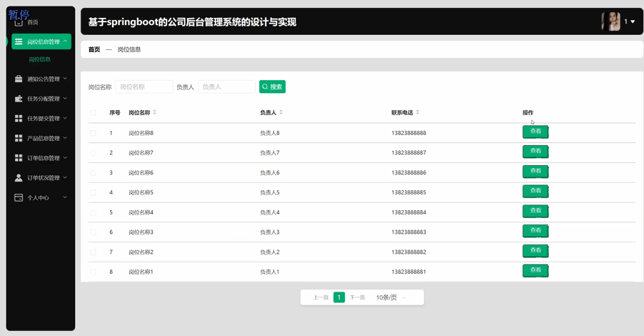Image resolution: width=644 pixels, height=336 pixels.
Task: Expand the 订单信息管理 menu chevron
Action: click(x=65, y=157)
